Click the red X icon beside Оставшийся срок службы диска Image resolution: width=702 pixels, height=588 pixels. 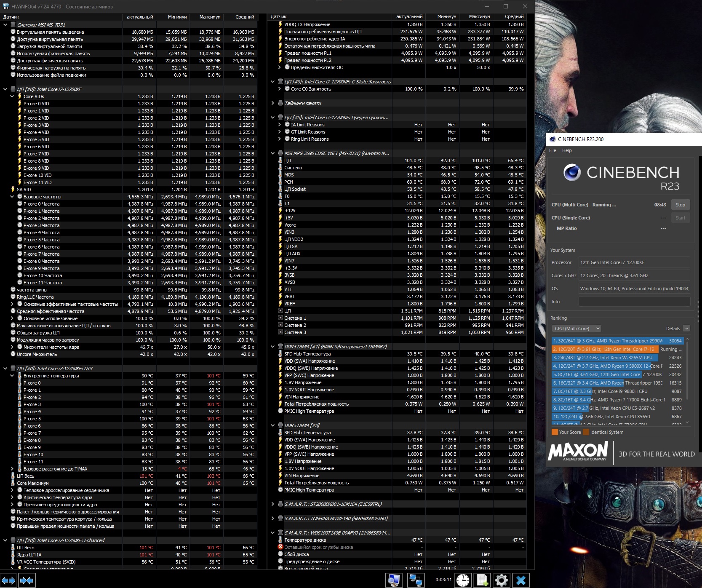pyautogui.click(x=280, y=547)
